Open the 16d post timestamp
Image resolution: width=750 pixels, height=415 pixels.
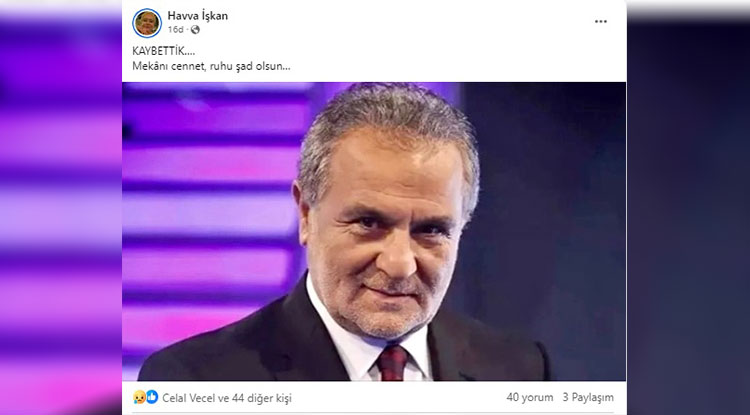(175, 30)
